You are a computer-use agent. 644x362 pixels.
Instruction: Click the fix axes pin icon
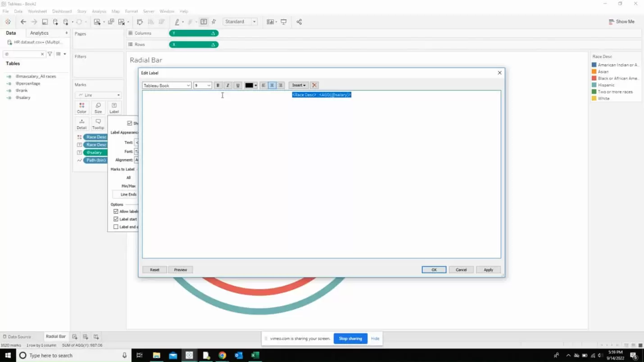[214, 22]
